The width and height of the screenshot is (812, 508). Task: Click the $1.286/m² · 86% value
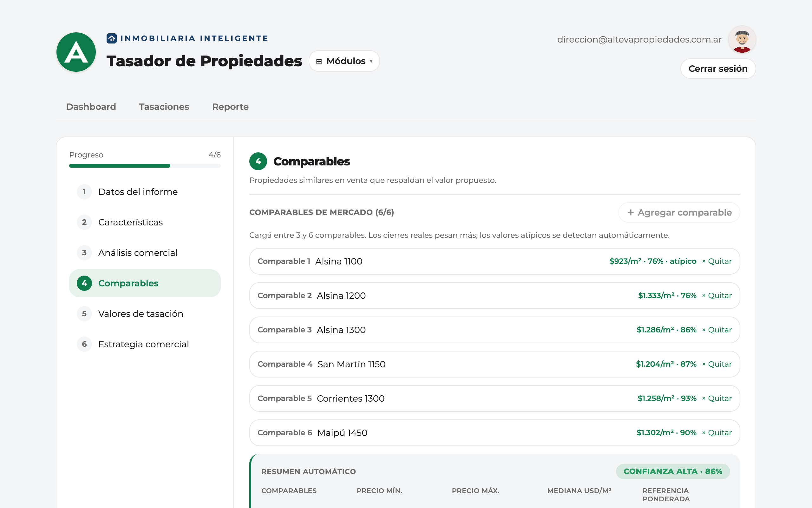coord(666,330)
